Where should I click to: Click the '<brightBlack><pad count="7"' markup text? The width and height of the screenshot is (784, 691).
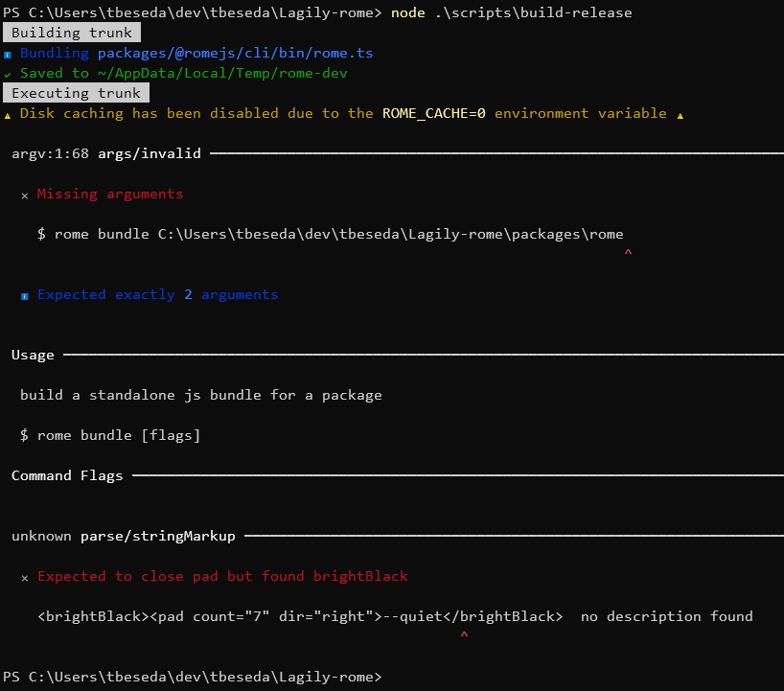153,616
